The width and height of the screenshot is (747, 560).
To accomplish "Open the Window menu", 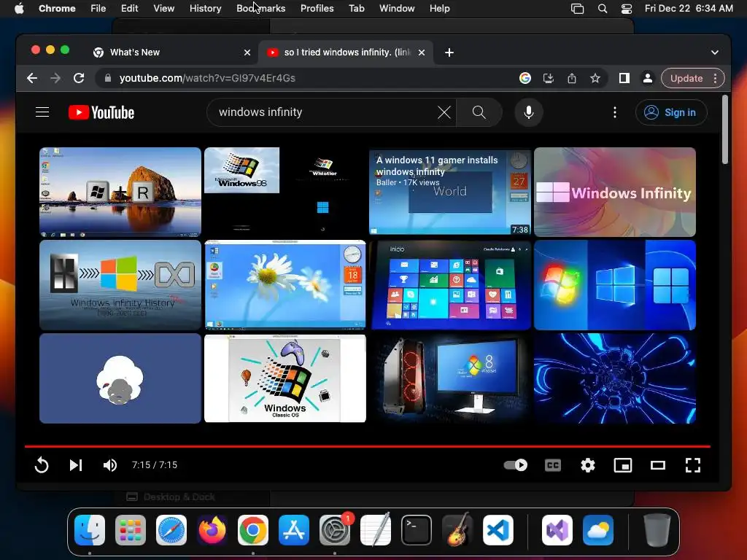I will tap(397, 9).
